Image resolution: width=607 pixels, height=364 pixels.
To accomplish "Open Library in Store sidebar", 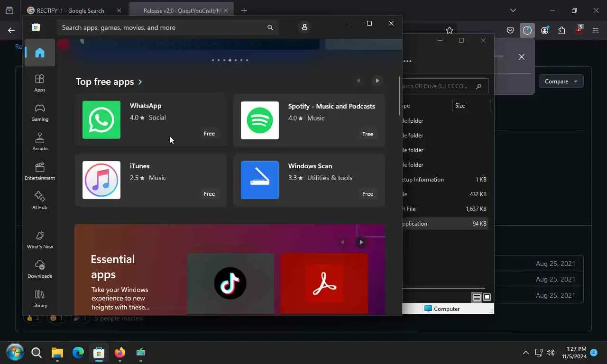I will click(x=40, y=299).
